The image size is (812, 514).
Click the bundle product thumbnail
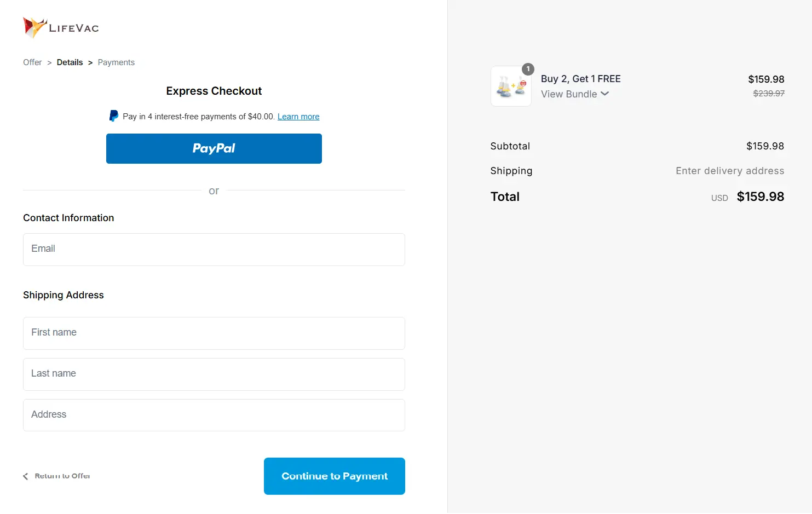coord(510,86)
